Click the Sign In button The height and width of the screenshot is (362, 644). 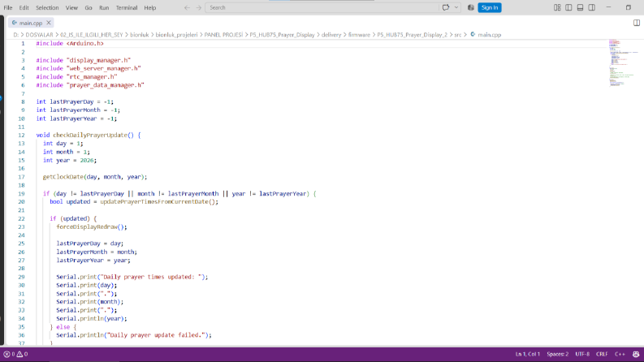pos(490,7)
